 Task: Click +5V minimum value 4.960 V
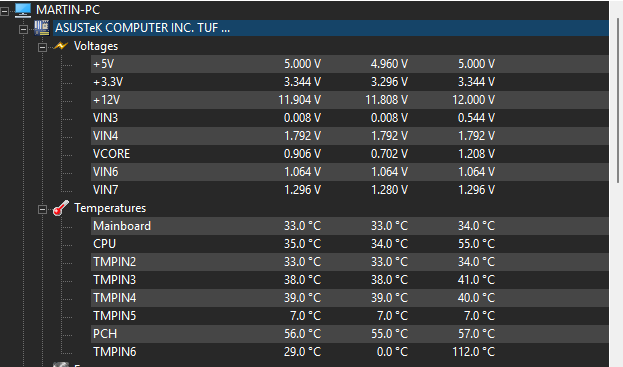389,64
